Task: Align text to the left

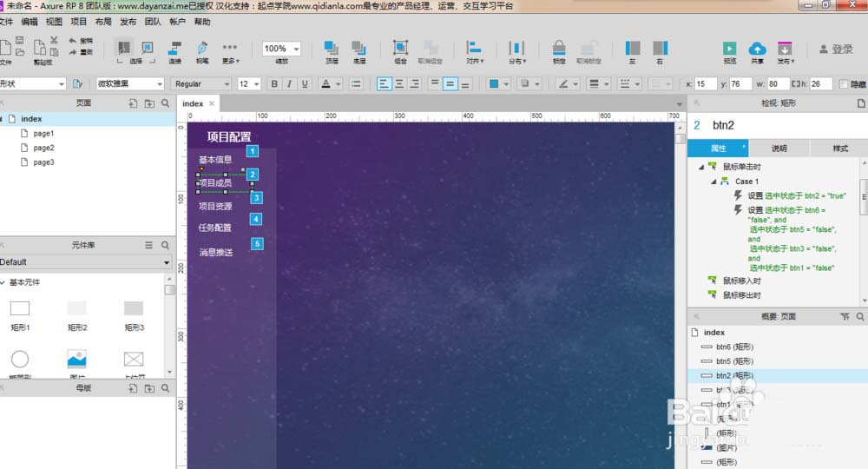Action: click(384, 83)
